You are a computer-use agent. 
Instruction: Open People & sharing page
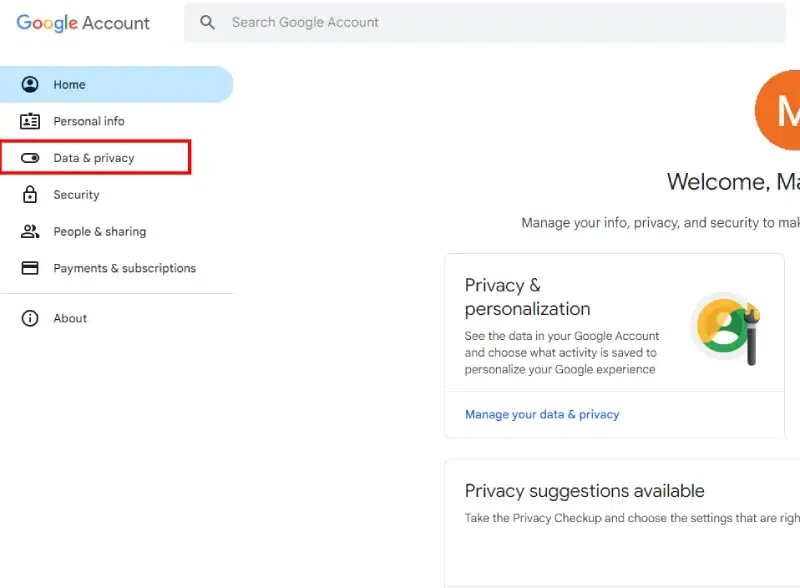click(x=99, y=231)
